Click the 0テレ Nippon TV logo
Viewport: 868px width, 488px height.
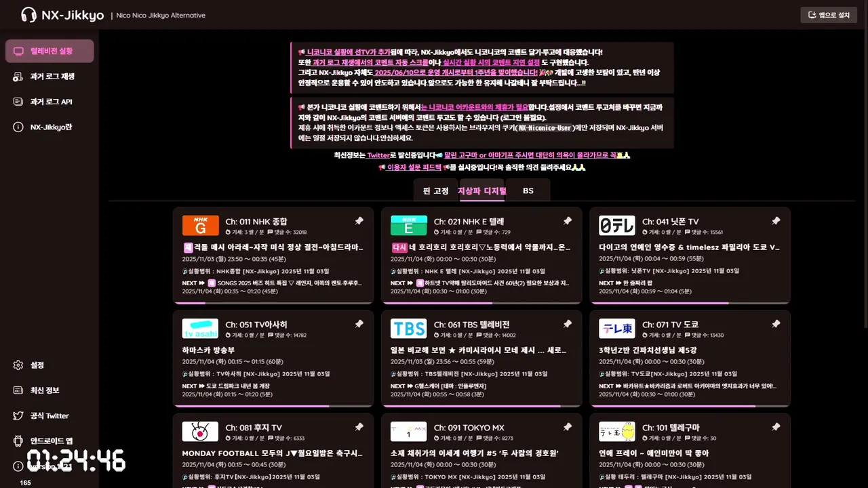click(617, 226)
